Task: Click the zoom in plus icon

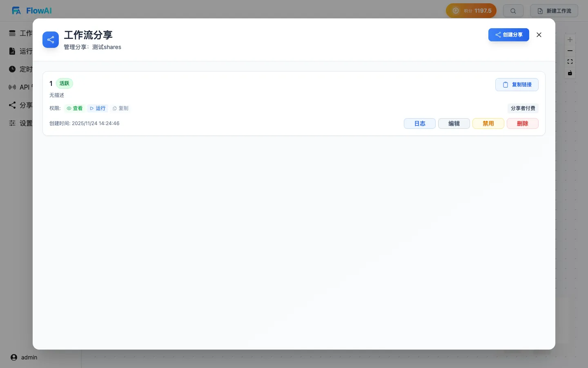Action: (570, 40)
